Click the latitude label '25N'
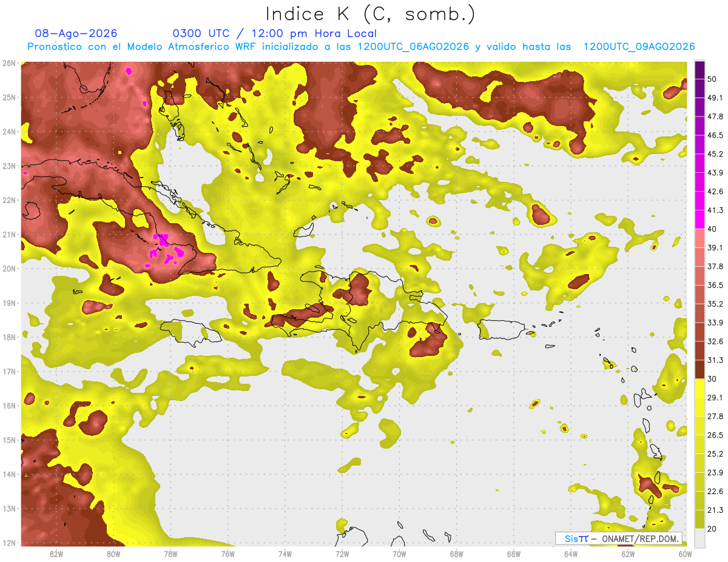The image size is (728, 562). click(x=9, y=98)
